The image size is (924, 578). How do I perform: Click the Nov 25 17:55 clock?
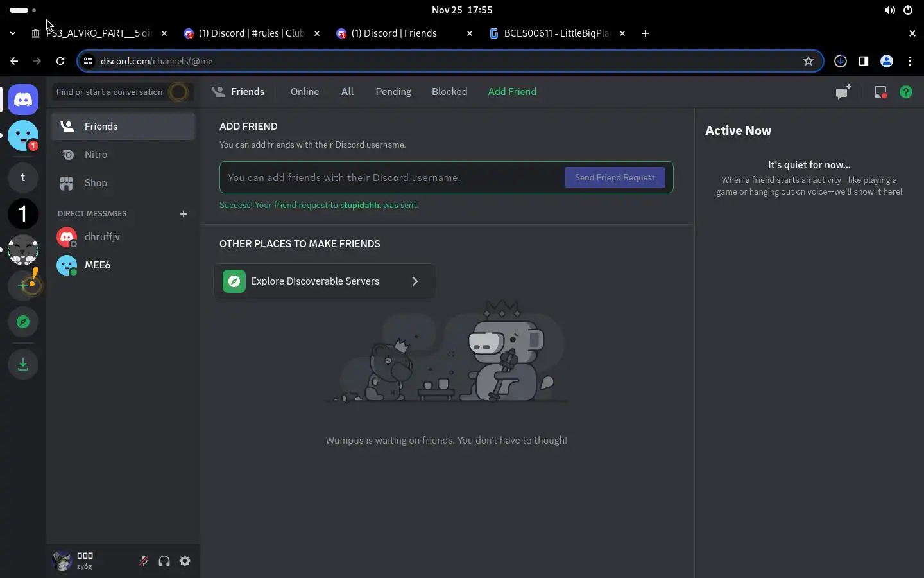tap(462, 10)
